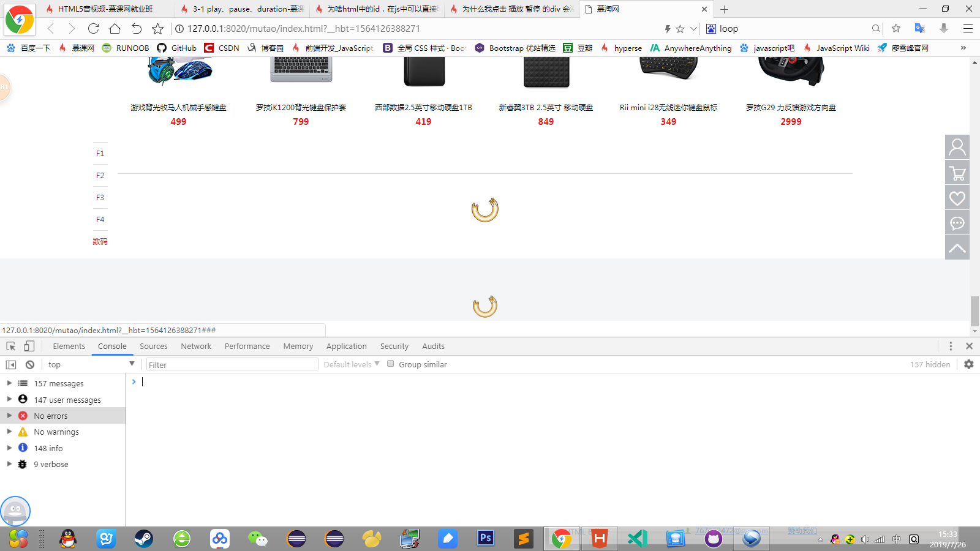Click the page vertical scrollbar thumb
The width and height of the screenshot is (980, 551).
click(x=974, y=311)
